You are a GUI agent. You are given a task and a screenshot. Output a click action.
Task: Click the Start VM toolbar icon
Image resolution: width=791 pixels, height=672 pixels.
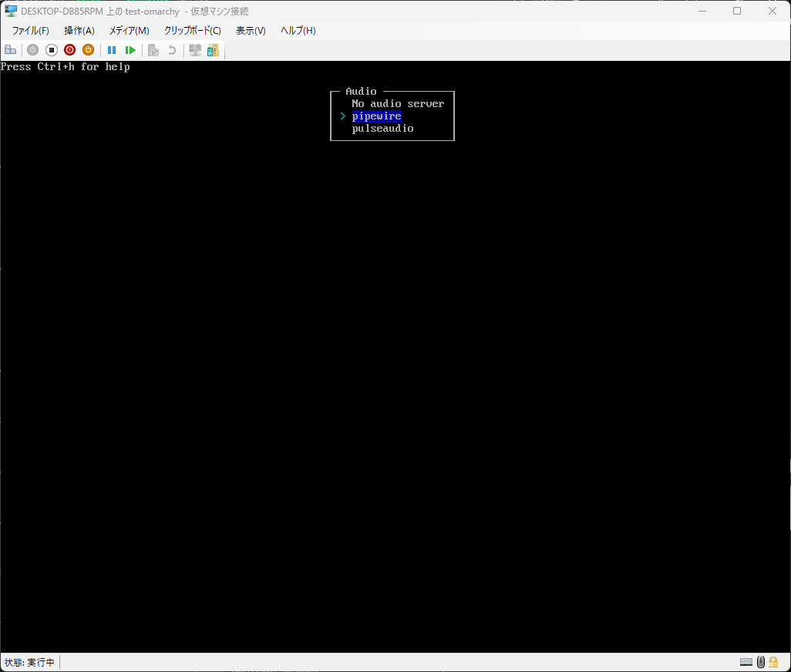(x=33, y=50)
